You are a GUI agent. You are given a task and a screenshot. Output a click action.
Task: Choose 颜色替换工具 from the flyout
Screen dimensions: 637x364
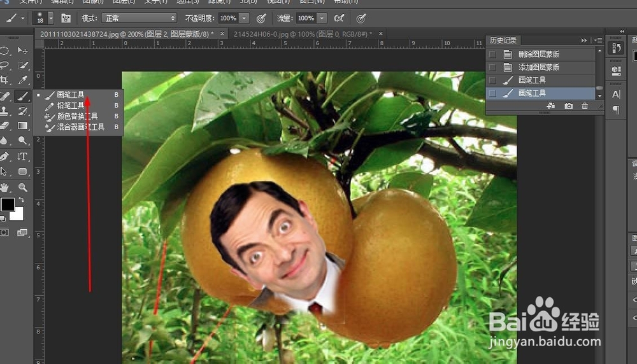78,116
